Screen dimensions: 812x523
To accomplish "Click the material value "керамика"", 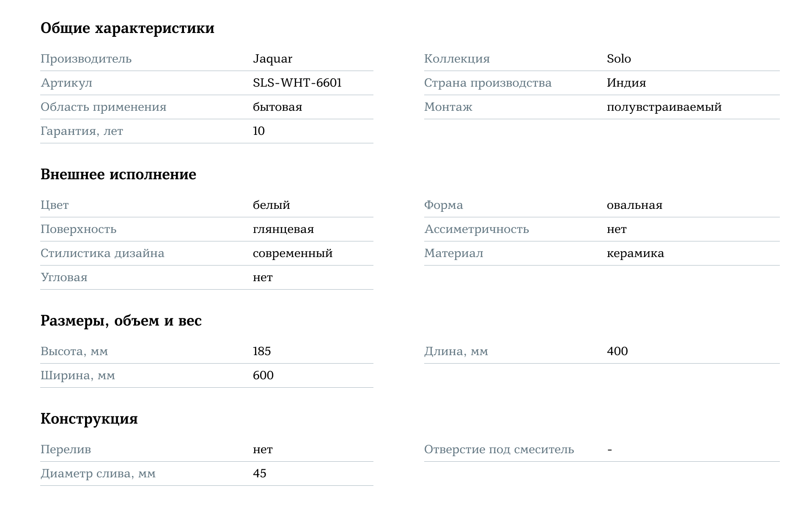I will tap(635, 253).
